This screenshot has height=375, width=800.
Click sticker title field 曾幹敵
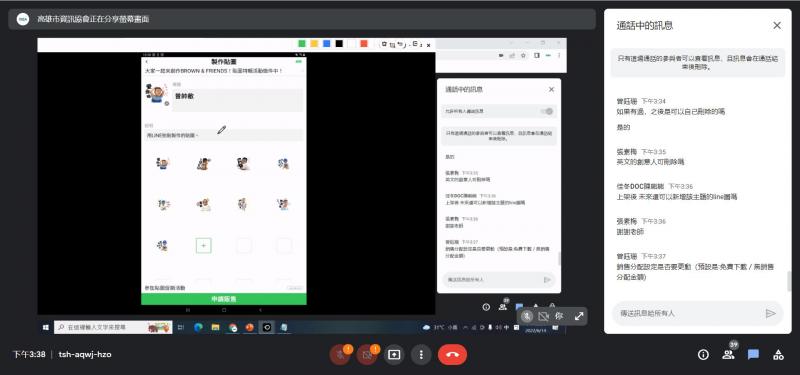(237, 100)
